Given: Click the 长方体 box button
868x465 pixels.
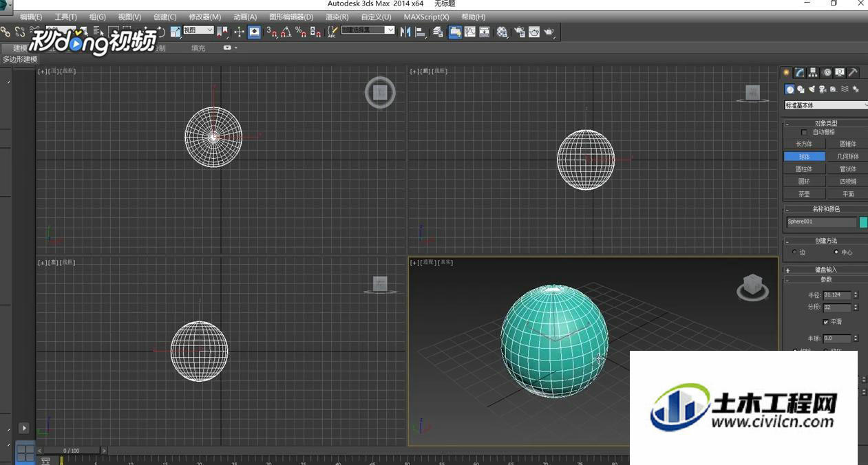Looking at the screenshot, I should [804, 144].
